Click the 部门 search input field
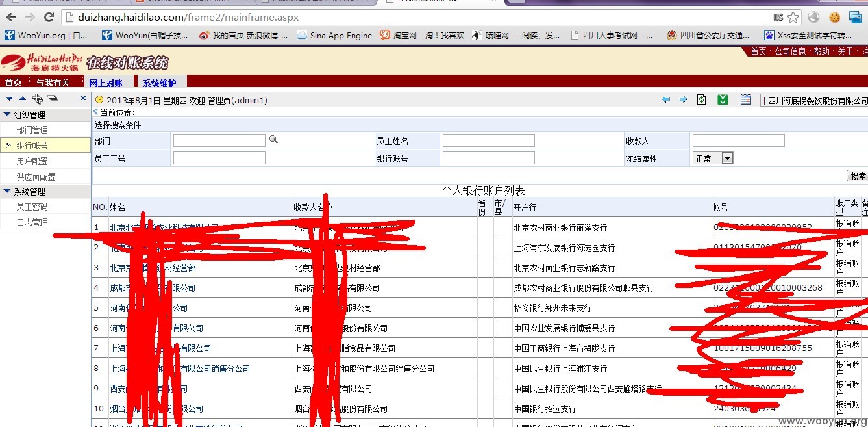Viewport: 868px width, 427px height. click(219, 140)
